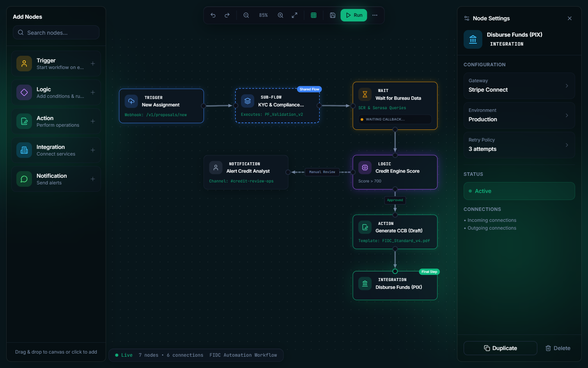Open the toolbar more options menu
This screenshot has width=588, height=368.
[375, 15]
